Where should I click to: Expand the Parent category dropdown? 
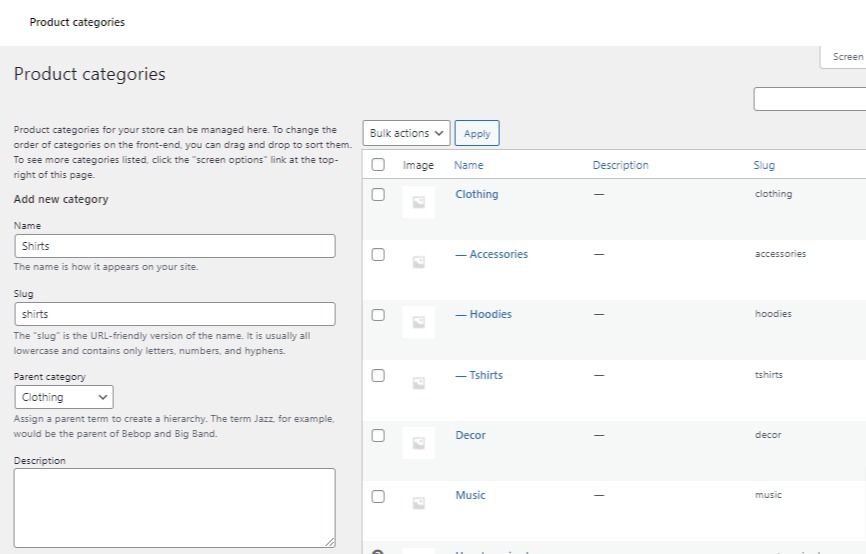tap(64, 397)
